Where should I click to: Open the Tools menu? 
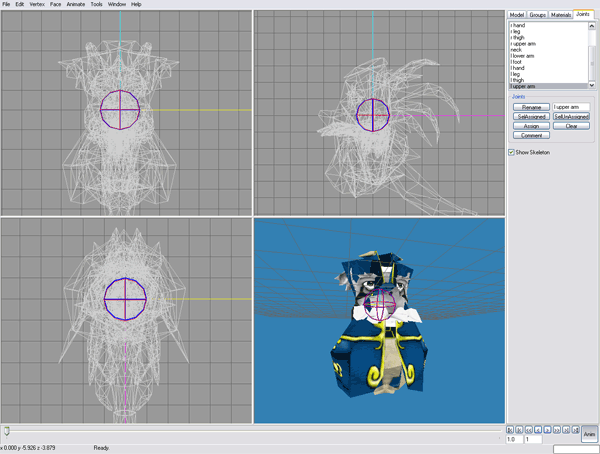pyautogui.click(x=96, y=4)
